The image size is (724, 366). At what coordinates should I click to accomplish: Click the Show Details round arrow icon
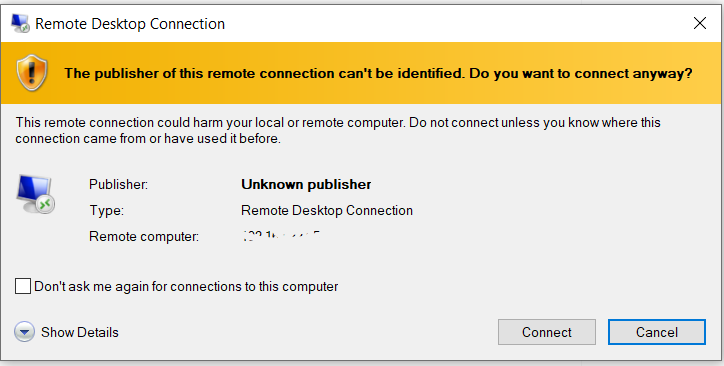click(24, 332)
